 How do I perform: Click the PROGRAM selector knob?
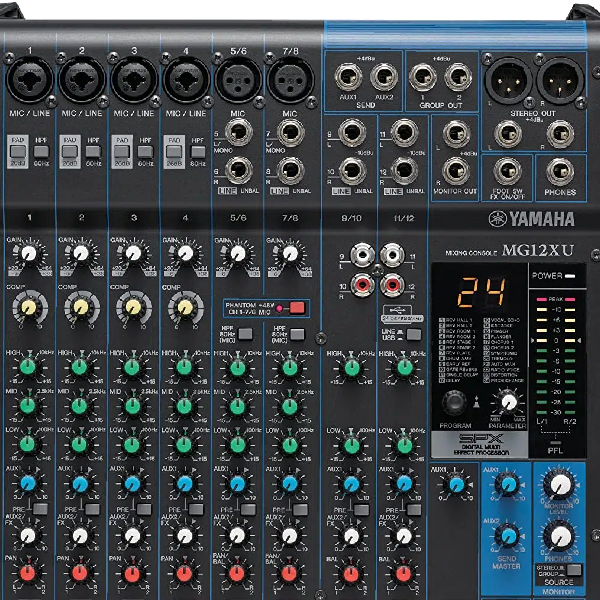coord(454,403)
